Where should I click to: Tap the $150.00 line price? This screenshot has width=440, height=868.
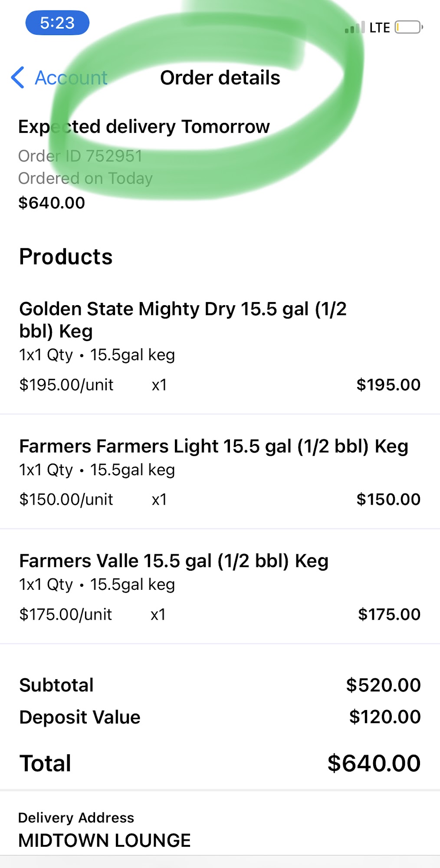pos(388,500)
